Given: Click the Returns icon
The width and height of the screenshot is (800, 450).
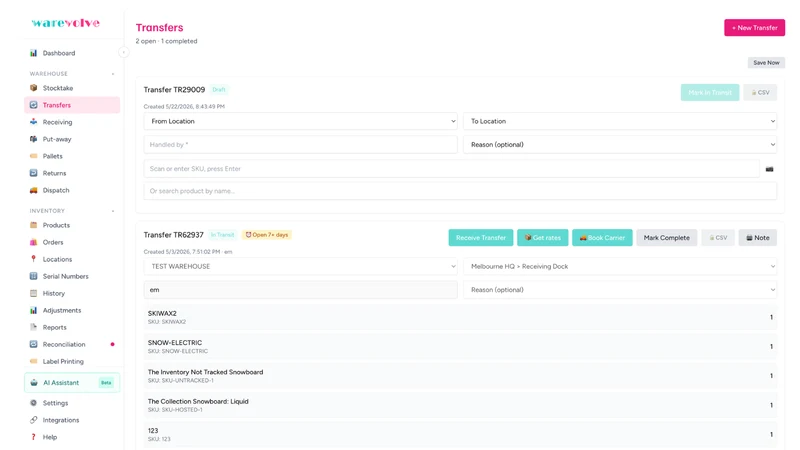Looking at the screenshot, I should (x=33, y=173).
